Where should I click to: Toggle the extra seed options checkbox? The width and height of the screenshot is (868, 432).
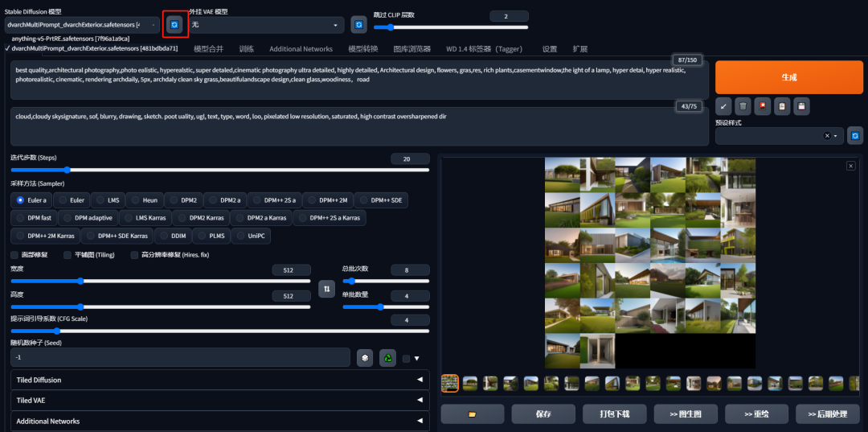[x=407, y=359]
